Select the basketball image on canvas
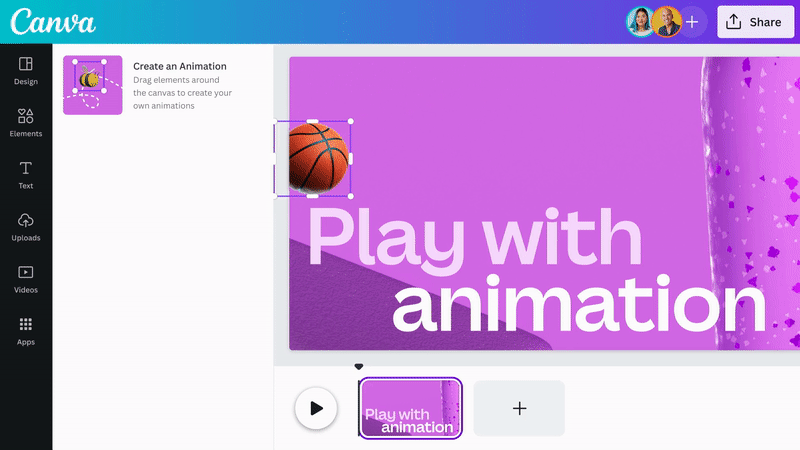800x450 pixels. click(318, 159)
